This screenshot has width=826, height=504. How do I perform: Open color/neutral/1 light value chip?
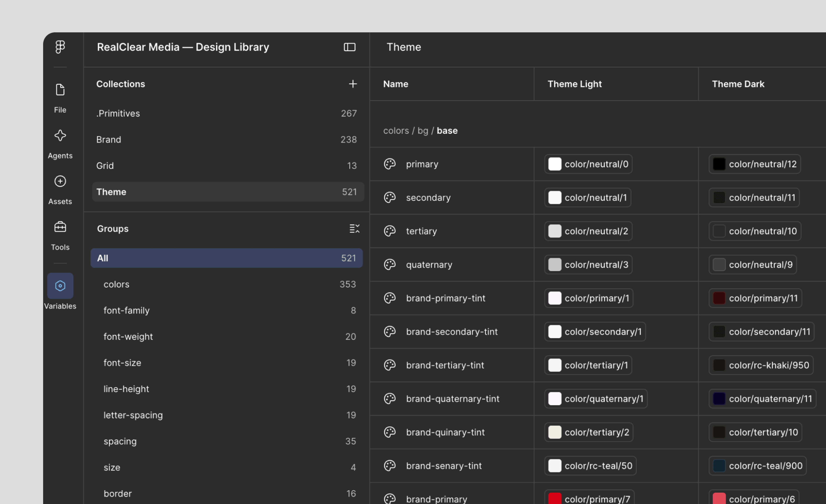588,197
